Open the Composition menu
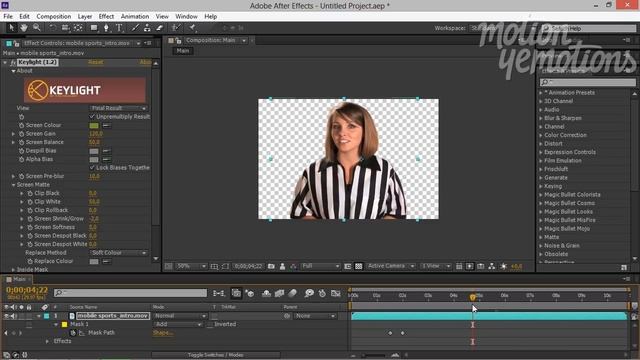Screen dimensions: 640x360 [x=53, y=16]
